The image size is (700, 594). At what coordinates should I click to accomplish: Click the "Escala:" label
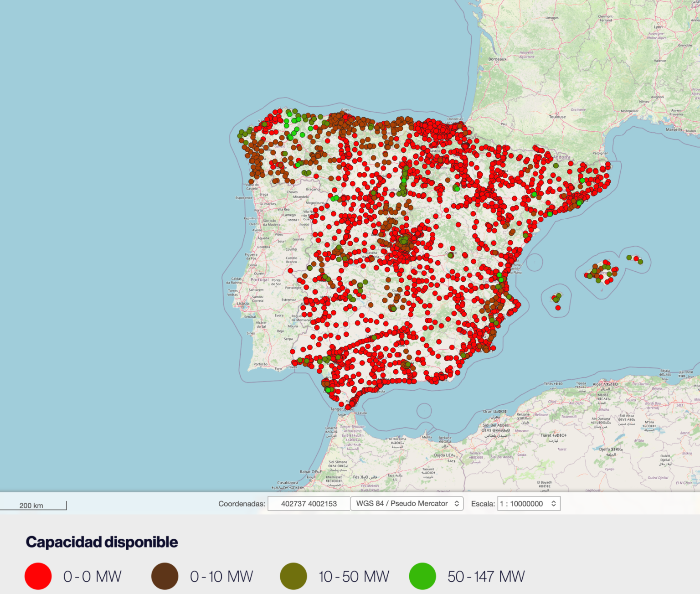(483, 504)
